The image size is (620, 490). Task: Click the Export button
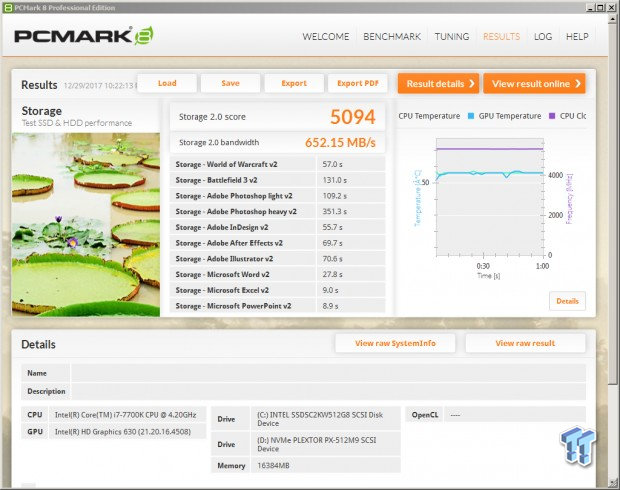(294, 83)
